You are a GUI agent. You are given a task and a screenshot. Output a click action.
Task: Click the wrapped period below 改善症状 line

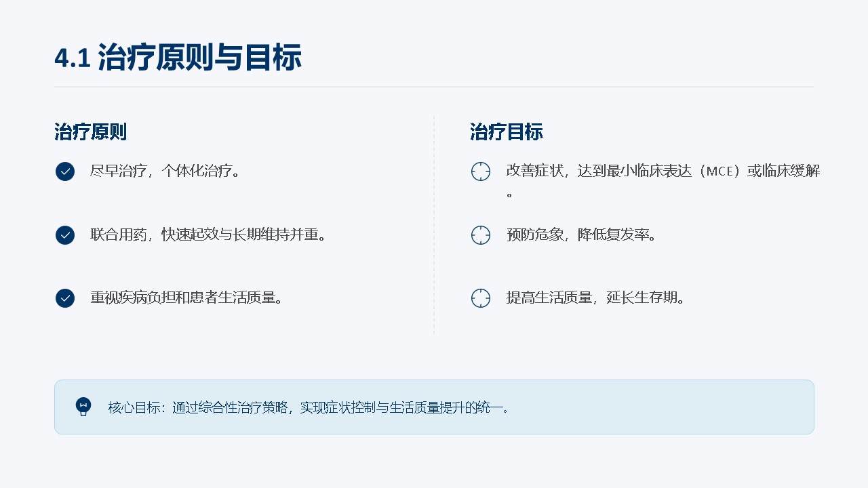coord(510,195)
